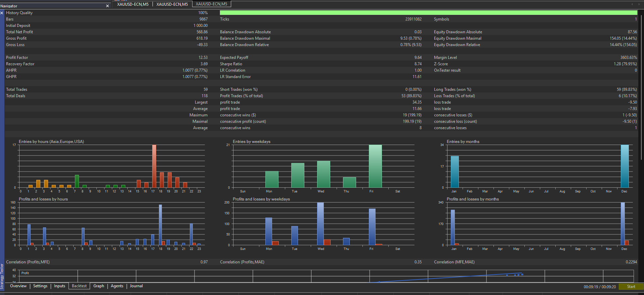The height and width of the screenshot is (295, 644).
Task: Switch to the leftmost XAUUSD-ECN,M5 chart tab
Action: click(133, 4)
